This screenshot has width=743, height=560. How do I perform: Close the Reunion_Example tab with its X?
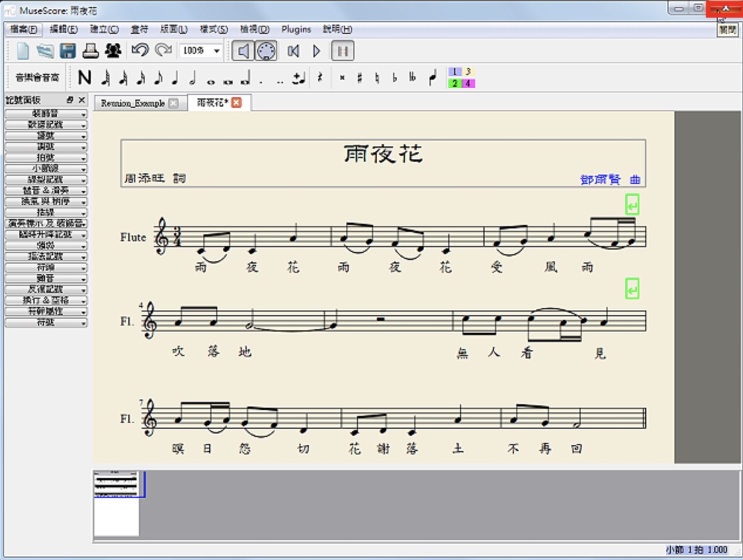[173, 103]
